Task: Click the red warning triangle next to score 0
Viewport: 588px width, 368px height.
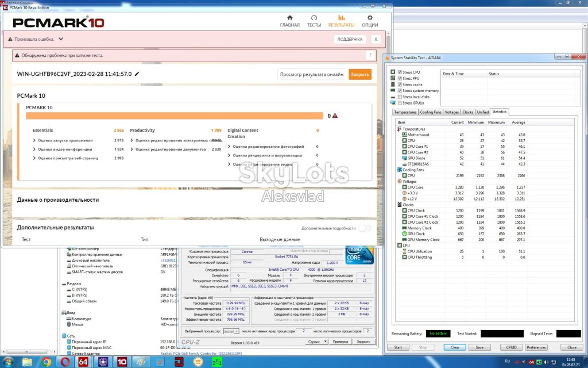Action: (x=335, y=116)
